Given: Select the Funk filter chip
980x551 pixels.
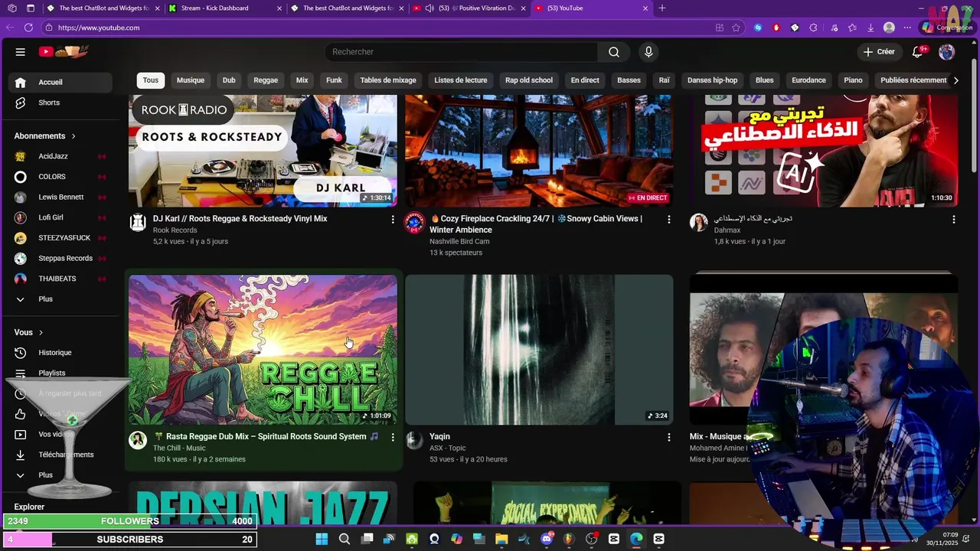Looking at the screenshot, I should tap(334, 80).
